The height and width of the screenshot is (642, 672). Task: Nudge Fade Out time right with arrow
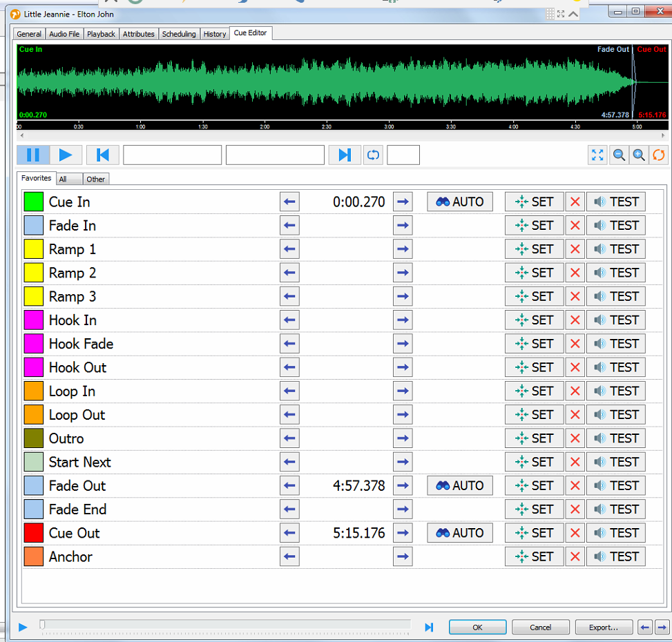[403, 485]
